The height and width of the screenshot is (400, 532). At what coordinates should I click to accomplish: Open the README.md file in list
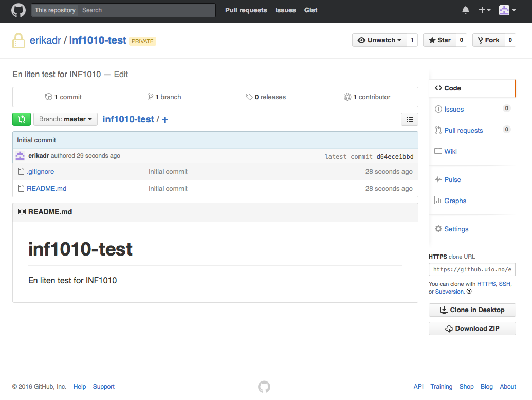coord(46,188)
